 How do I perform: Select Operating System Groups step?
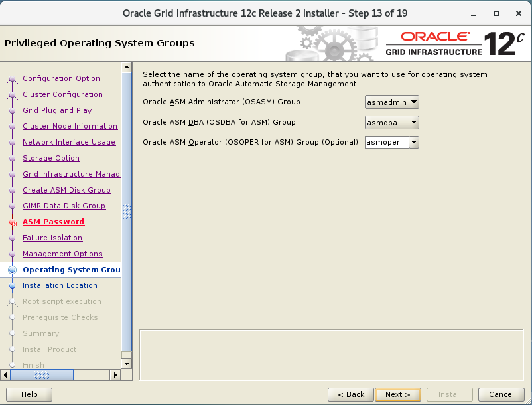pos(71,270)
